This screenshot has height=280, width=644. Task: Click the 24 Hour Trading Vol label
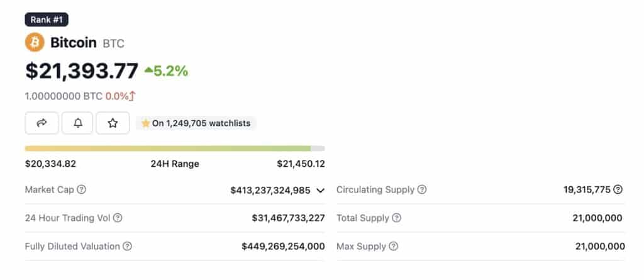[x=67, y=218]
